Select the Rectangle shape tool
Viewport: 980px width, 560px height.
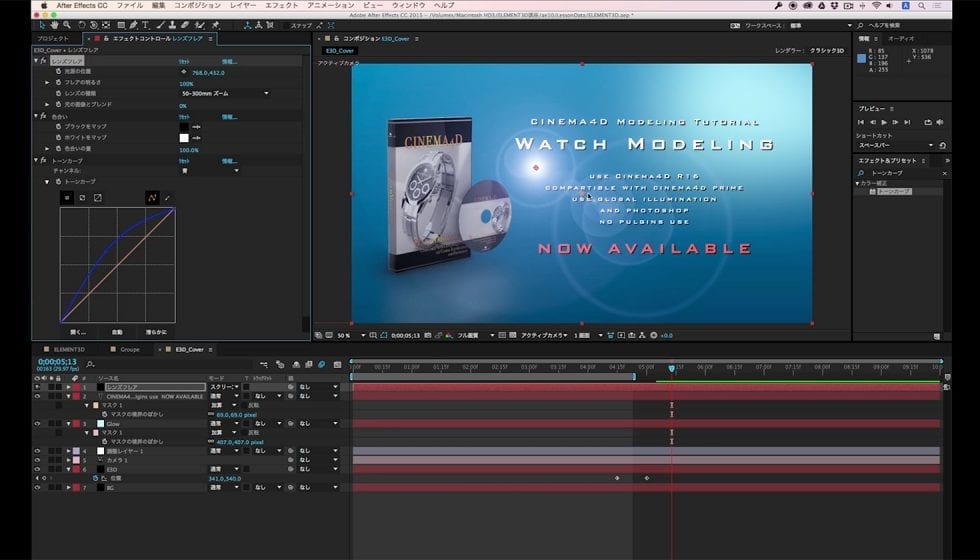121,25
